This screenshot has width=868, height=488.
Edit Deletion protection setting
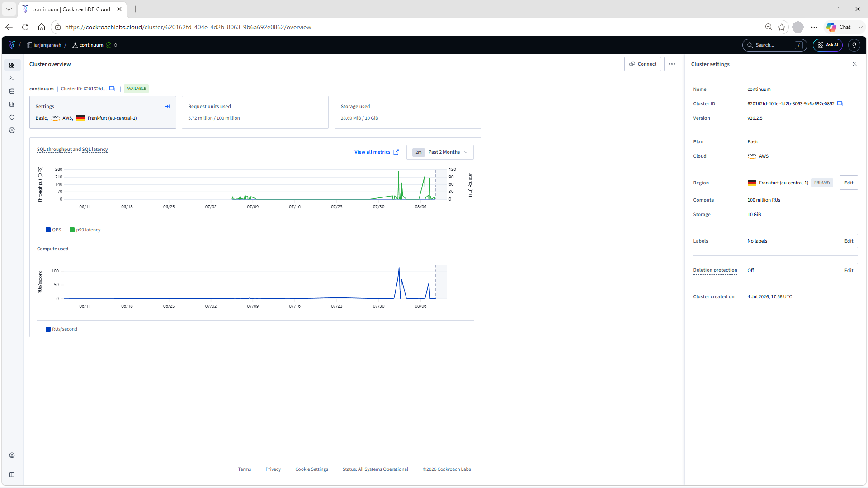849,271
